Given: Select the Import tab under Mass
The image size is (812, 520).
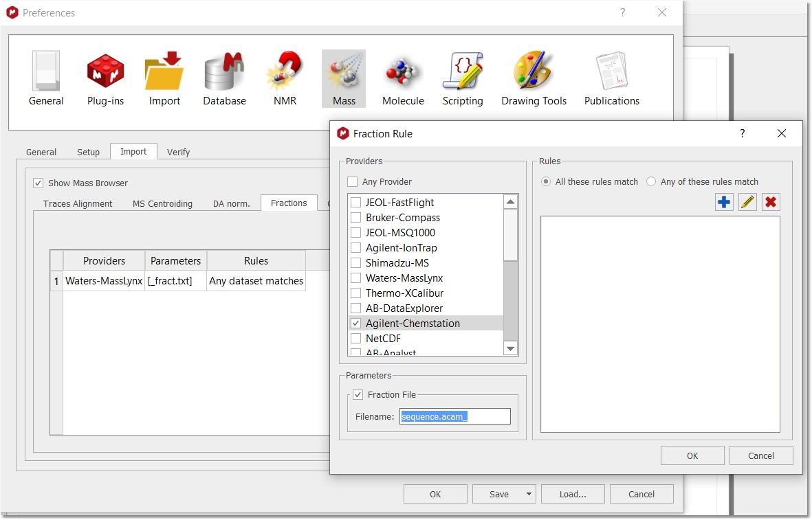Looking at the screenshot, I should click(133, 151).
